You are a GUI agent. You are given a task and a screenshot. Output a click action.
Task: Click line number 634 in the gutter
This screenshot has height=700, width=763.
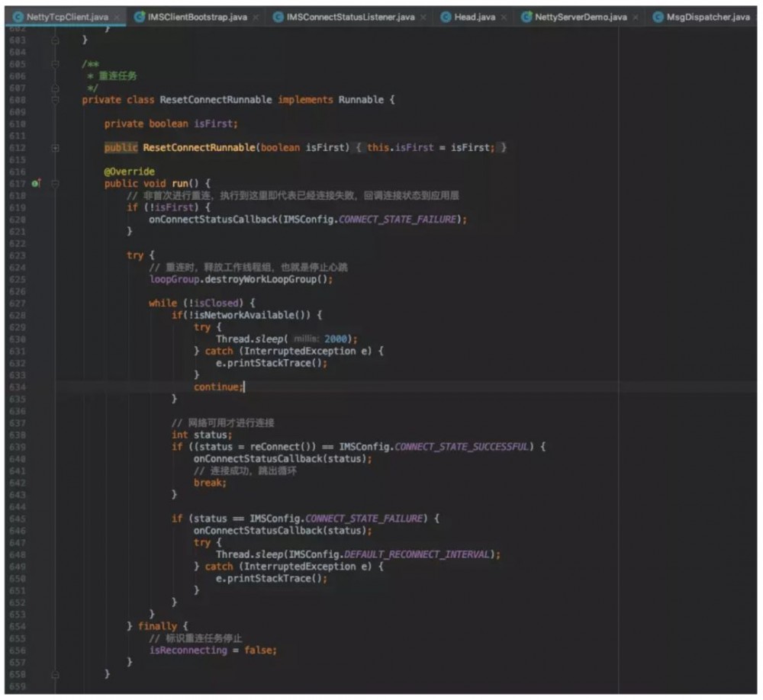click(x=18, y=387)
